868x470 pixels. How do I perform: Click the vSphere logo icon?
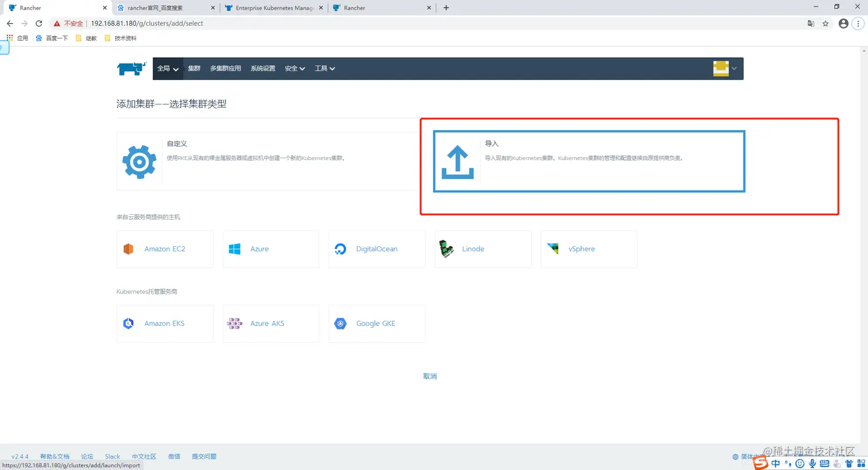(553, 248)
